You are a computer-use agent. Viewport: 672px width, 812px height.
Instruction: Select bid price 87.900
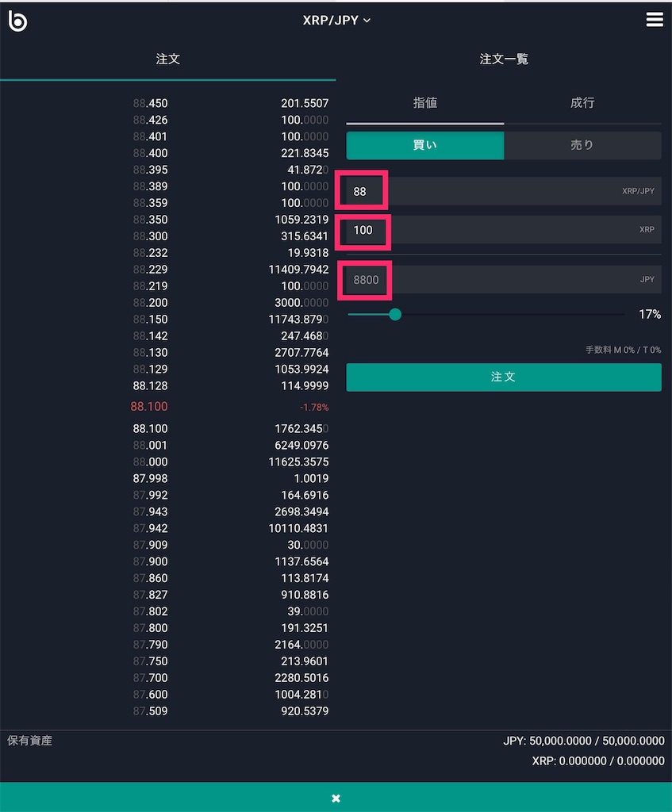(150, 561)
